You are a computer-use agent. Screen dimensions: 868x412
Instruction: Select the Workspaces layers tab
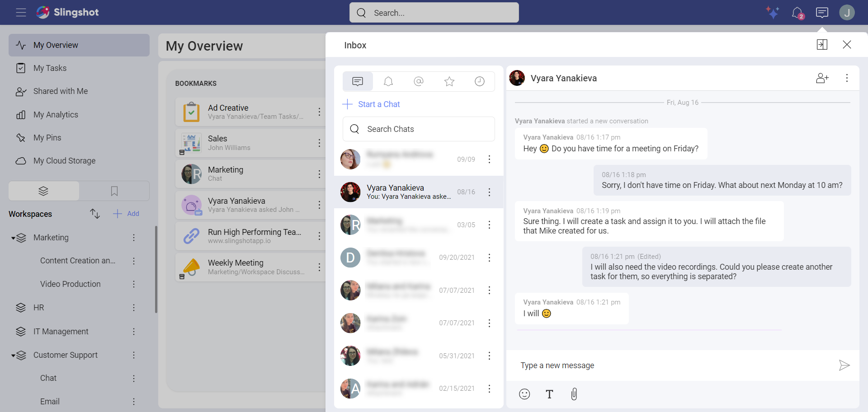tap(43, 191)
